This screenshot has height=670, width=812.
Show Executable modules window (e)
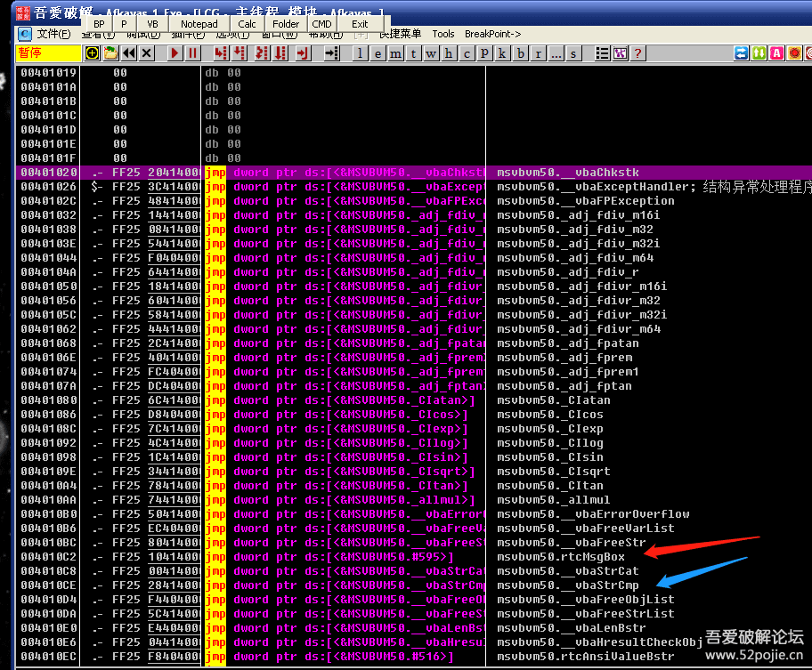378,53
